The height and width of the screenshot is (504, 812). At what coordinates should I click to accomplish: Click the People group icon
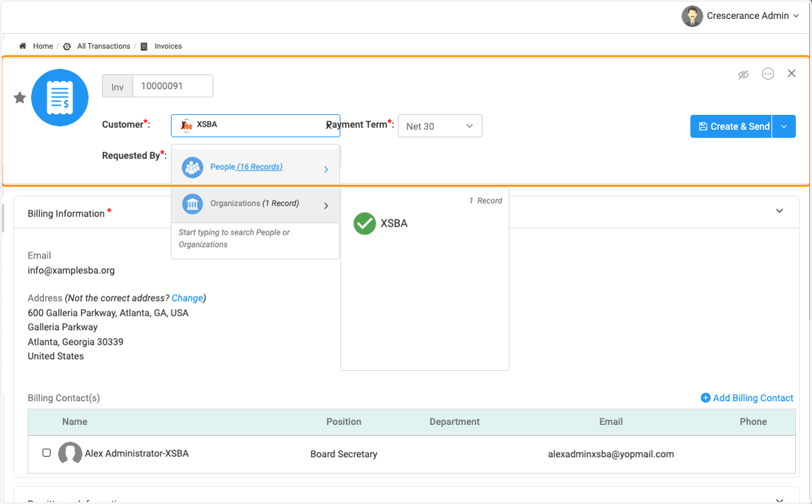tap(193, 167)
